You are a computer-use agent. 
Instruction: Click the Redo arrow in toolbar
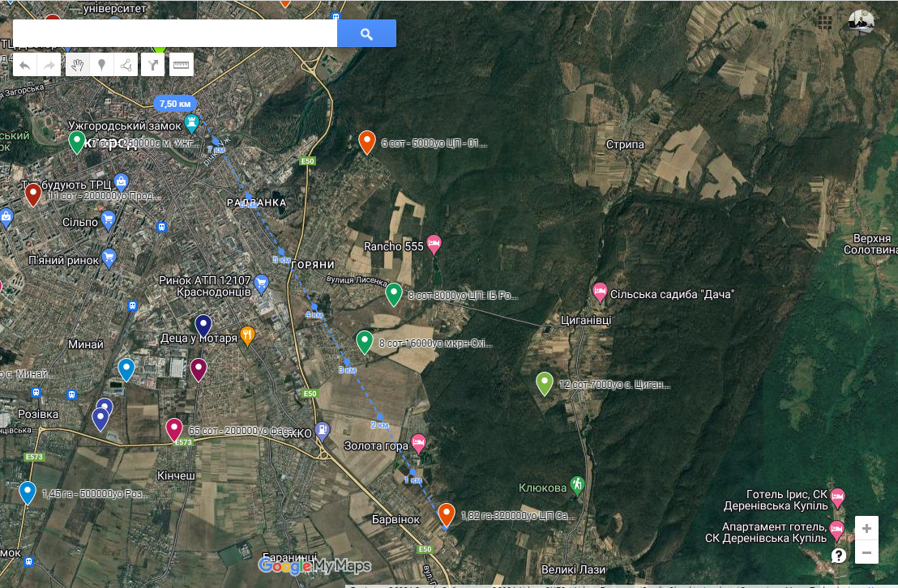pos(49,66)
